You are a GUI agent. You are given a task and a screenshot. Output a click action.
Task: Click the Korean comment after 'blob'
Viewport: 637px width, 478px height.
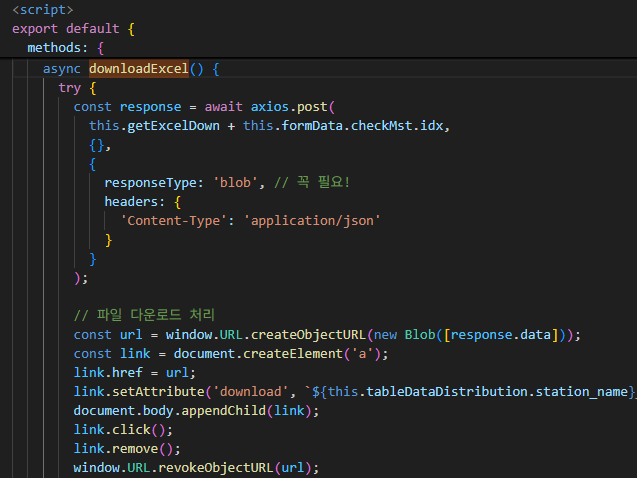click(x=312, y=182)
